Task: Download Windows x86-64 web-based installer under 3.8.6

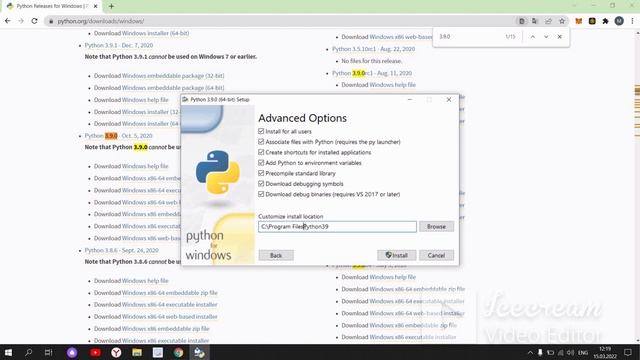Action: coord(170,317)
